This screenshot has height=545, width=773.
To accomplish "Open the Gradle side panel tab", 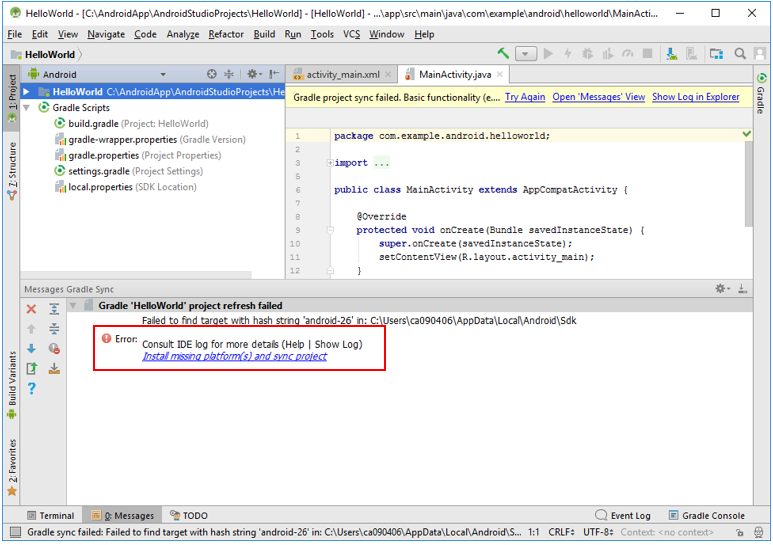I will 761,93.
